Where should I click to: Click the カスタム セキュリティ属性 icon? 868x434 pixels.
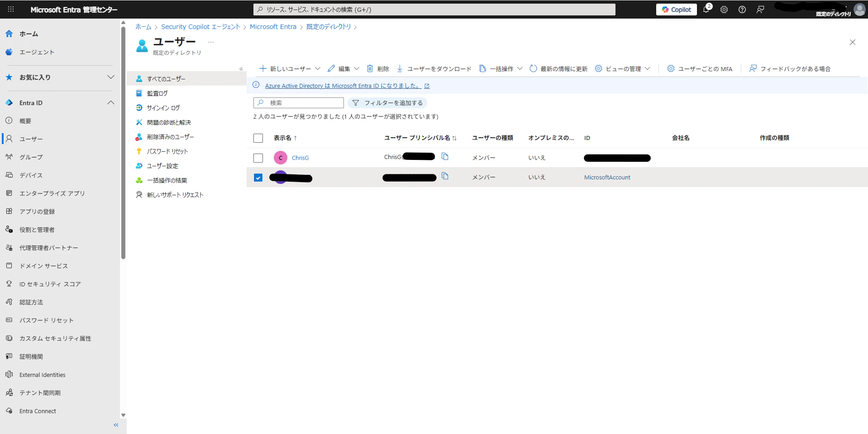9,338
